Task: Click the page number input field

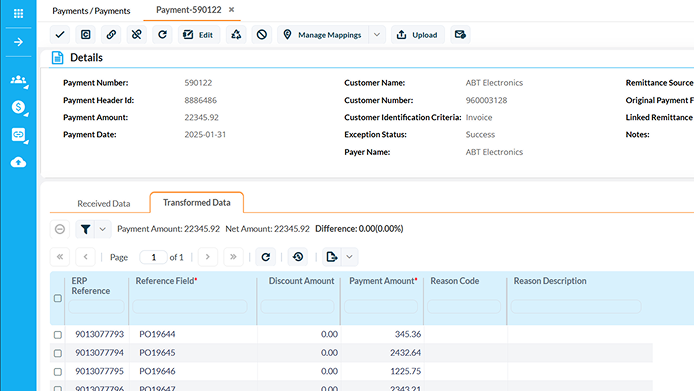Action: (x=153, y=257)
